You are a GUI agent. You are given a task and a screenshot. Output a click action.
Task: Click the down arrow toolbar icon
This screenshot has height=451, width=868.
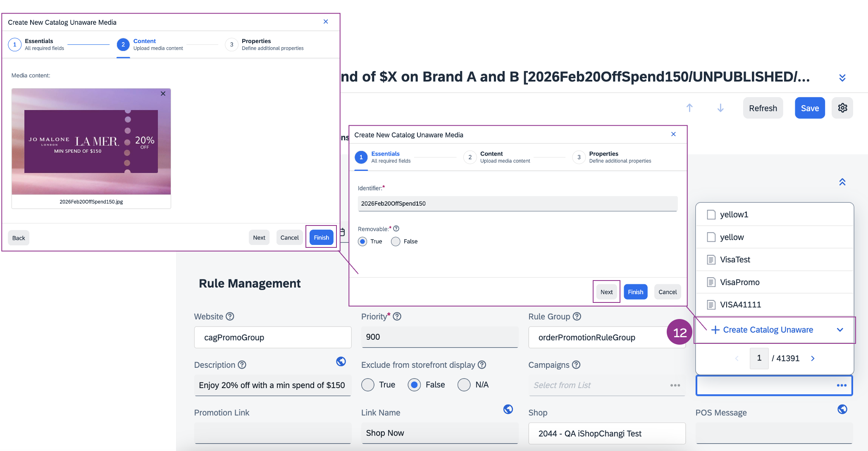(x=720, y=108)
